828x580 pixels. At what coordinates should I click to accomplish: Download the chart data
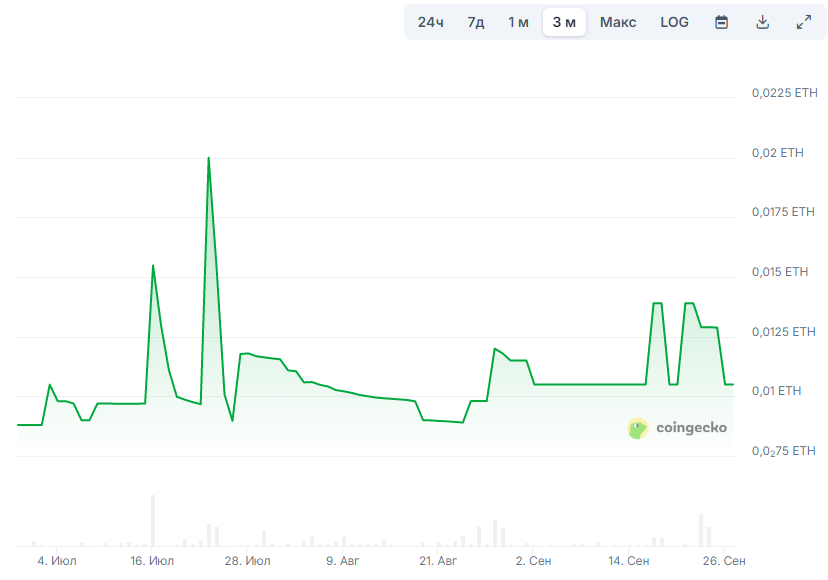(x=763, y=22)
